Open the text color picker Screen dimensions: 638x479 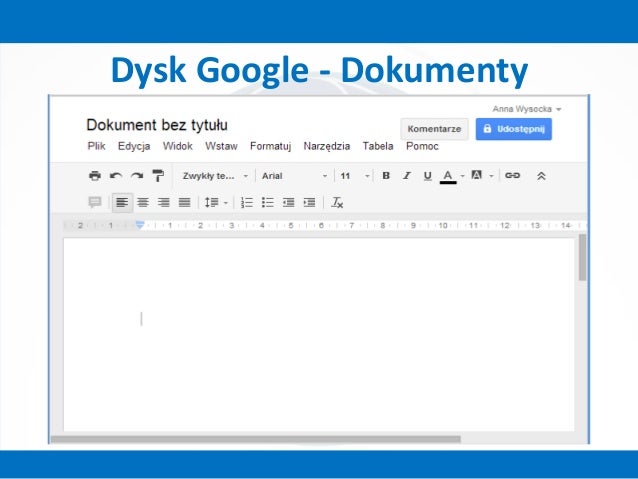448,176
